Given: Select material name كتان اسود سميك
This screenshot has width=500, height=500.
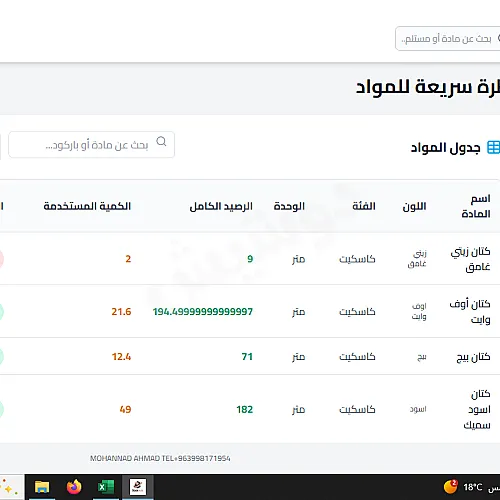Looking at the screenshot, I should [477, 409].
